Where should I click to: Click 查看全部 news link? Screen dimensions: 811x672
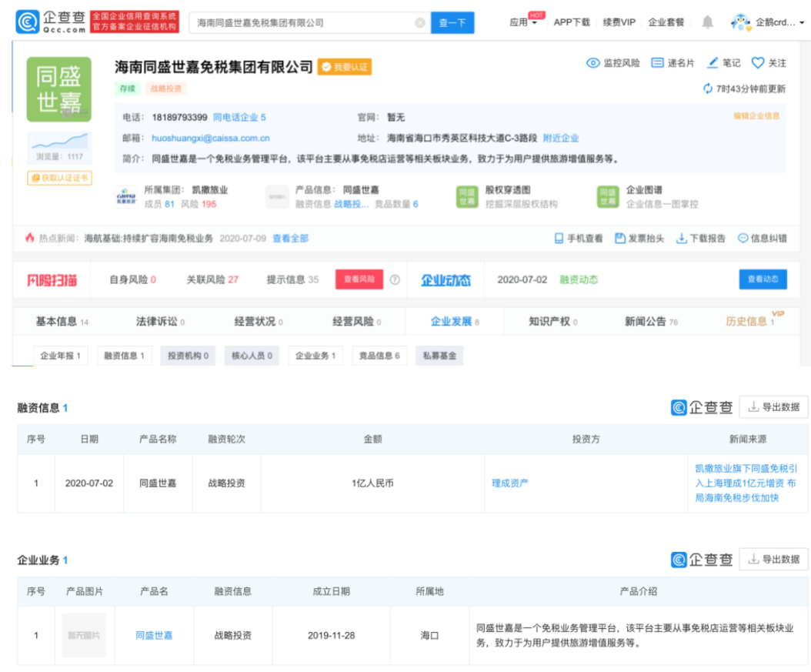(x=291, y=239)
